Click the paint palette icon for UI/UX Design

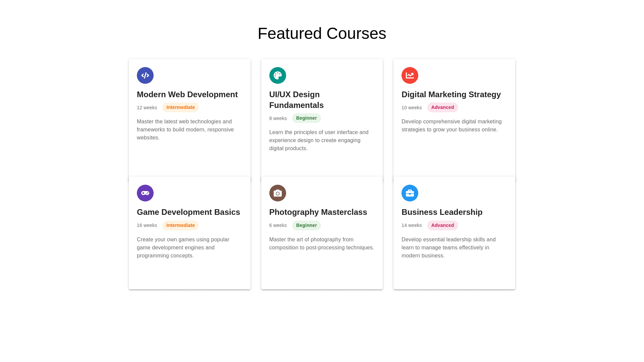pyautogui.click(x=278, y=75)
